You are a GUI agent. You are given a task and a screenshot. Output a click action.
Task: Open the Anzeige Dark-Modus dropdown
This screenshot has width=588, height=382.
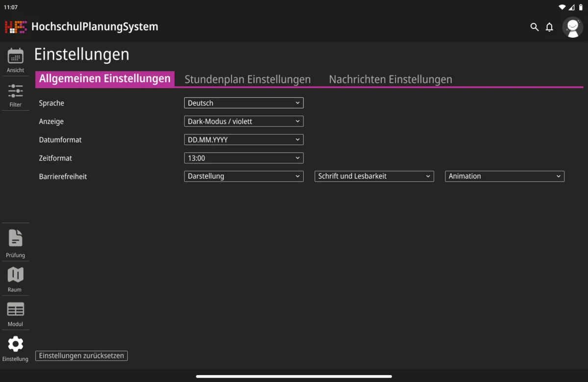pyautogui.click(x=244, y=121)
